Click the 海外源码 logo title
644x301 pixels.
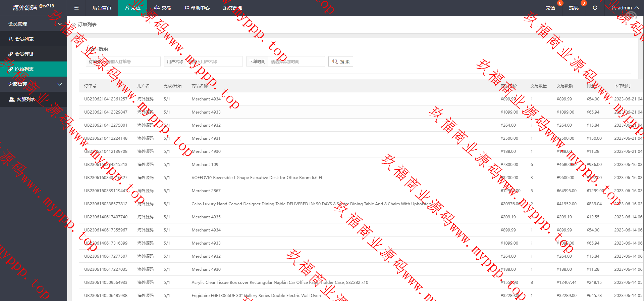[x=25, y=8]
